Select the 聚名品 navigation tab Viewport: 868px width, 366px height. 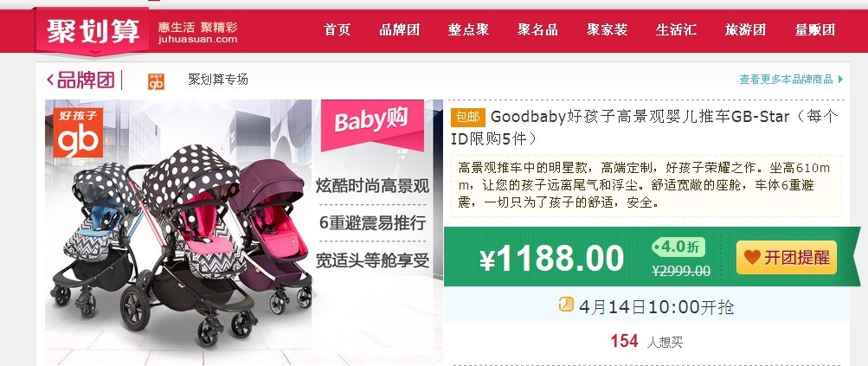[x=537, y=30]
